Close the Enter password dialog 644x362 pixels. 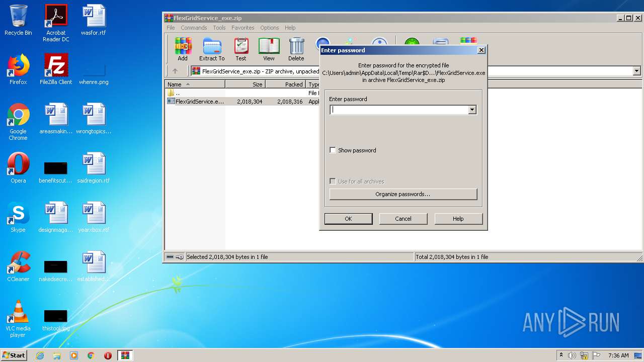(x=481, y=50)
